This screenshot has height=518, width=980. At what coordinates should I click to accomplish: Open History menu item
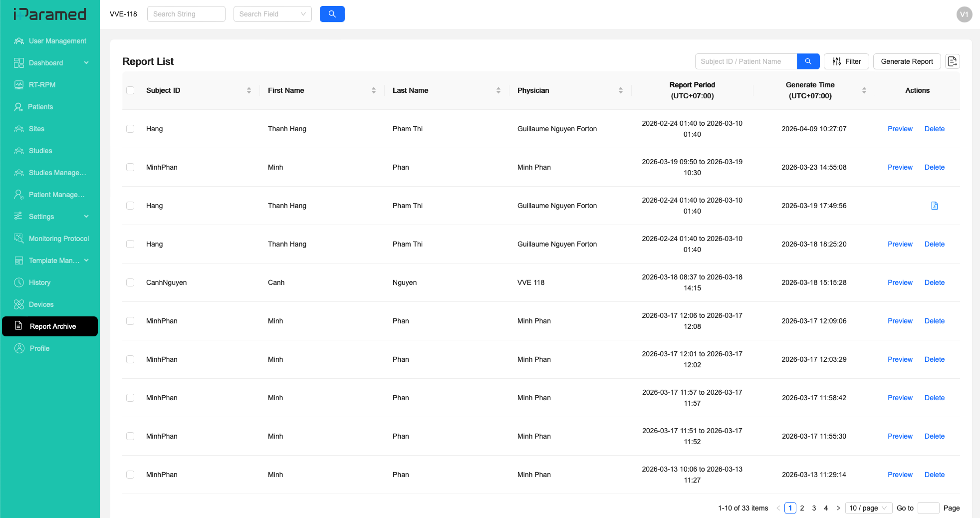coord(50,282)
